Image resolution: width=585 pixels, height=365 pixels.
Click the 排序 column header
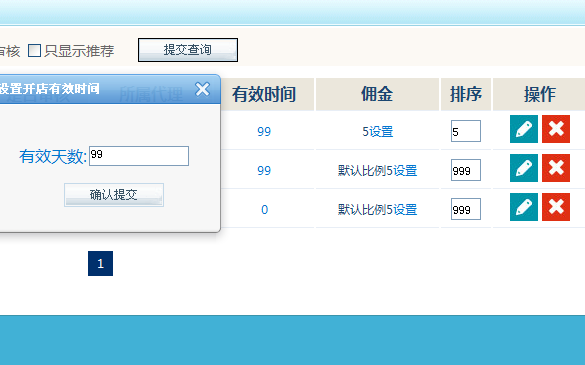466,94
